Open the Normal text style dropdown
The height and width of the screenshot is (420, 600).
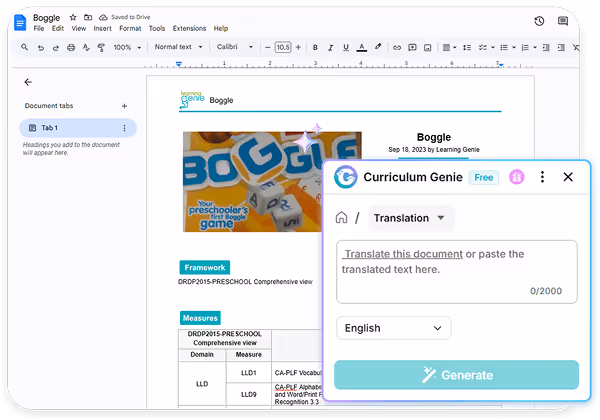178,47
